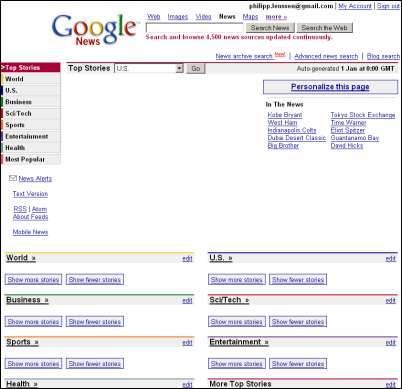Expand the Entertainment » section heading
This screenshot has height=389, width=402.
239,342
